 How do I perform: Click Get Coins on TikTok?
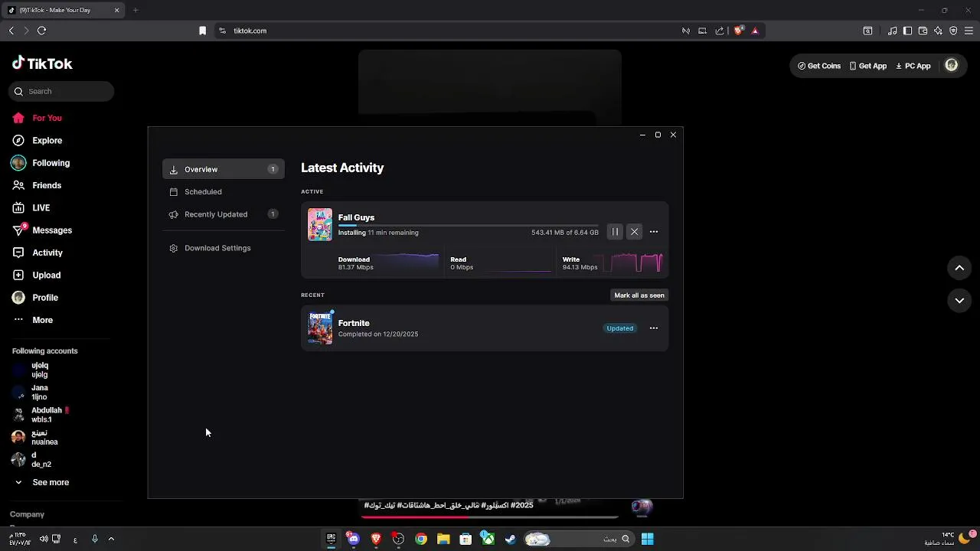(819, 66)
